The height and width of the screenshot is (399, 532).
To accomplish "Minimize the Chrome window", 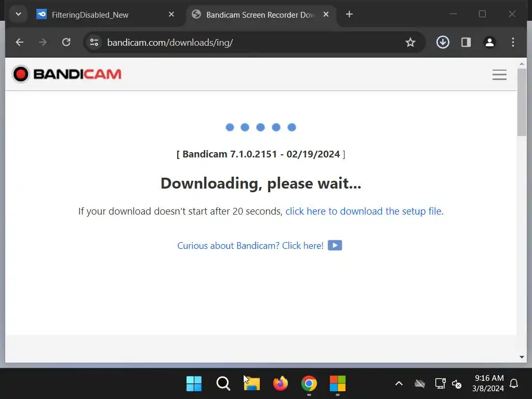I will [x=453, y=14].
